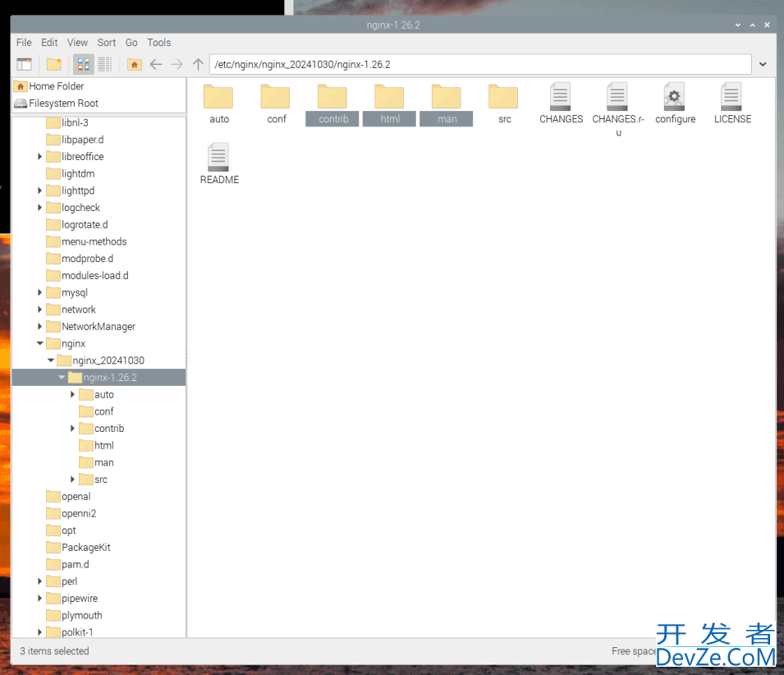Switch to icon view mode
Image resolution: width=784 pixels, height=675 pixels.
(84, 64)
